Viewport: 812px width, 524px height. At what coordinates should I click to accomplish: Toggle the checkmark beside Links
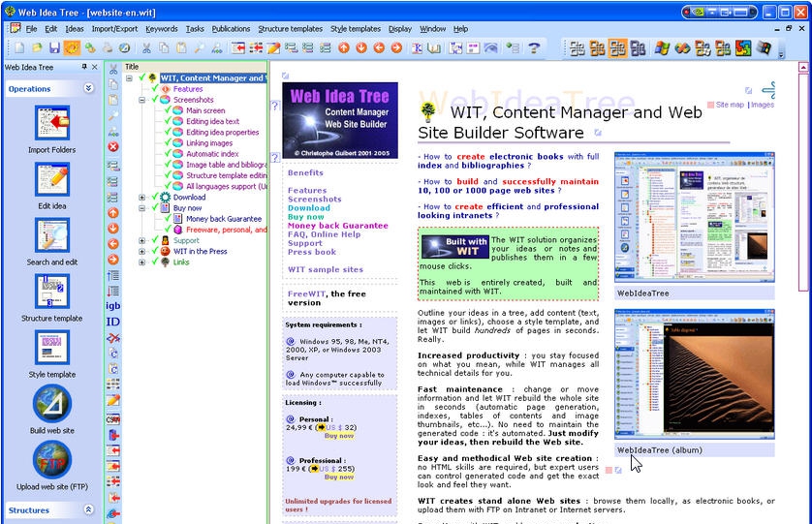(x=155, y=262)
